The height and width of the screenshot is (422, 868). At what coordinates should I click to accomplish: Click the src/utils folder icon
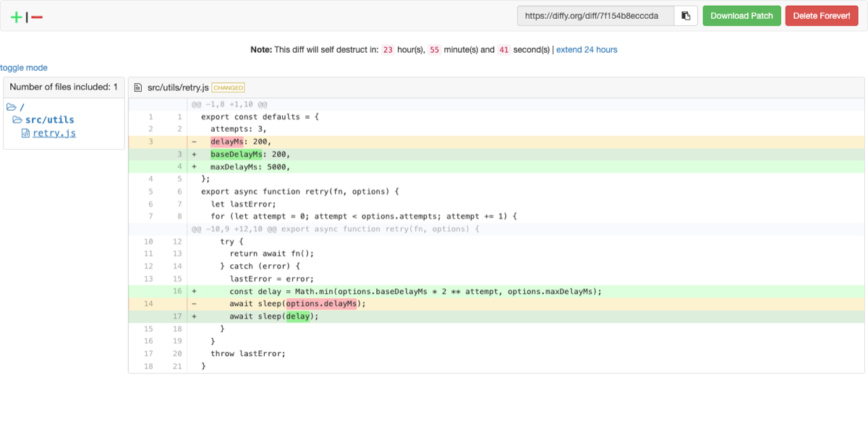[x=17, y=120]
